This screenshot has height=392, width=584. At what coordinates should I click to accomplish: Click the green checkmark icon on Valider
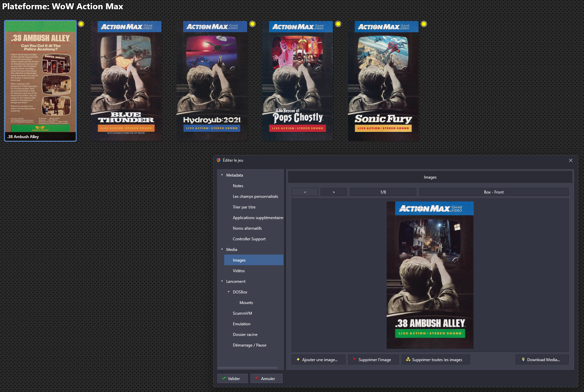tap(224, 378)
